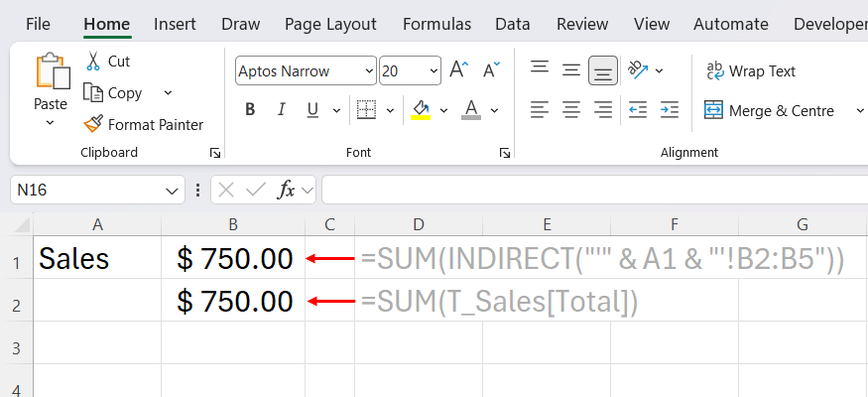Open Merge & Centre dropdown arrow

coord(860,111)
